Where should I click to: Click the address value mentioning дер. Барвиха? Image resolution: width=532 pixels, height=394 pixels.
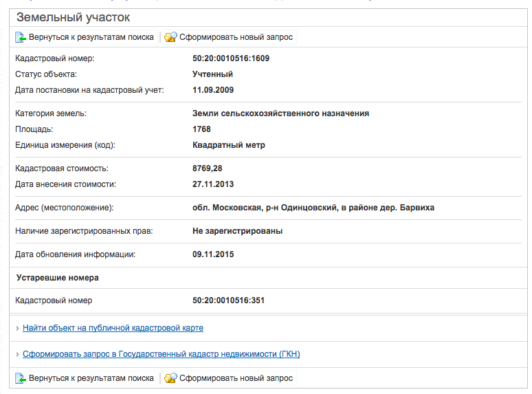tap(313, 208)
